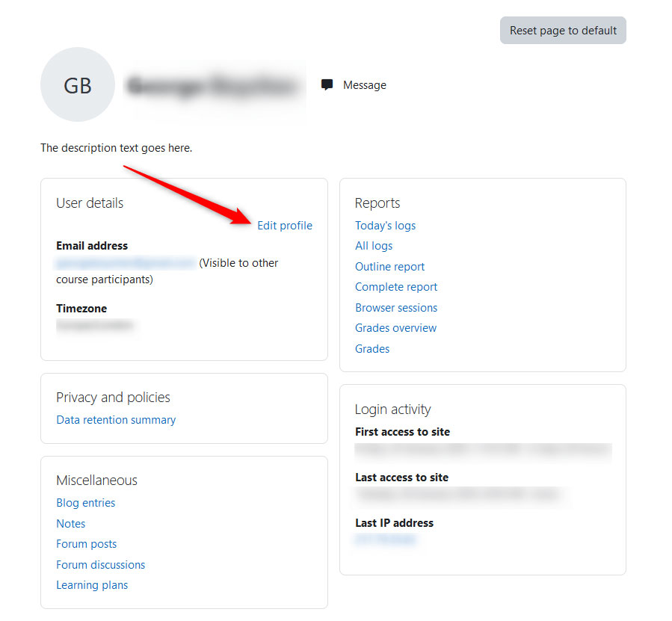Image resolution: width=672 pixels, height=621 pixels.
Task: View the Data retention summary
Action: (x=116, y=419)
